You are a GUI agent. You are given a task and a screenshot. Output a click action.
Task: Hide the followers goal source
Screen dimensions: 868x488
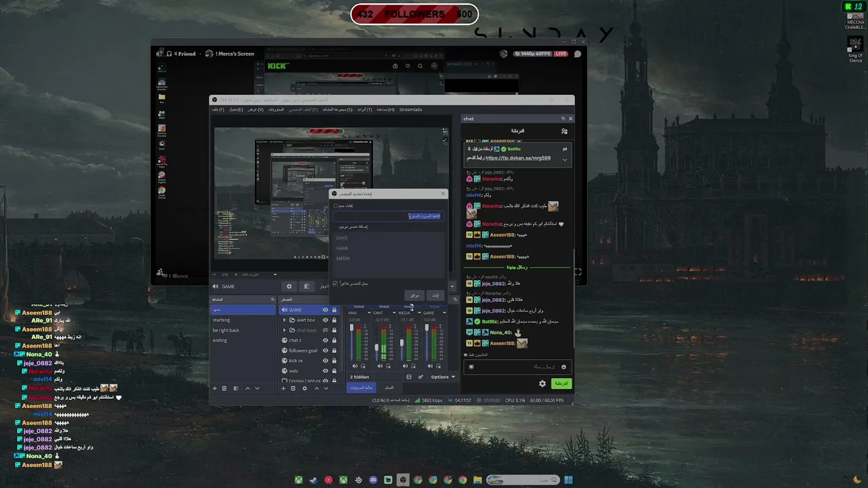point(325,350)
